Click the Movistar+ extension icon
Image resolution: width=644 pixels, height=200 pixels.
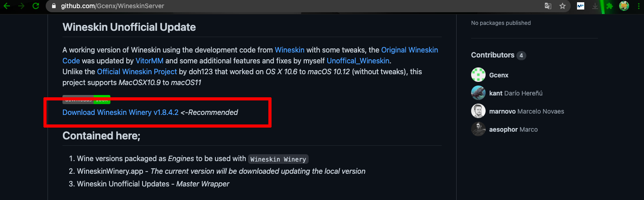pos(580,6)
